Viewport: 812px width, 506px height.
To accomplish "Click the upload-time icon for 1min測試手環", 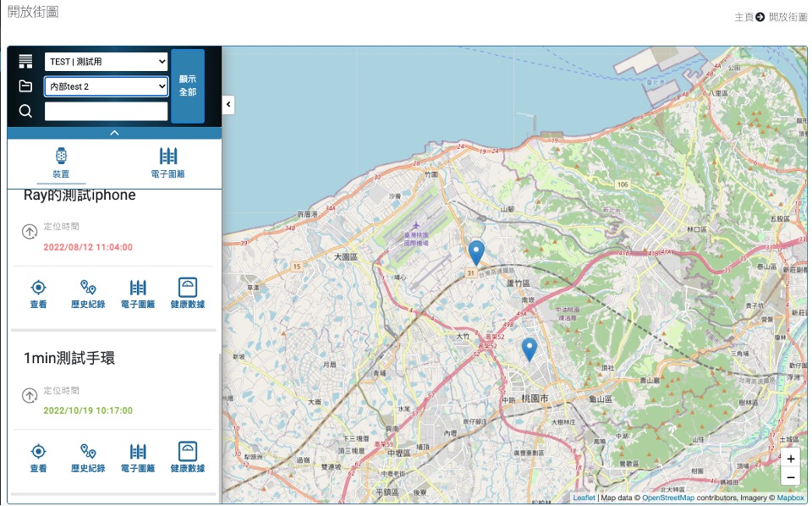I will point(30,396).
